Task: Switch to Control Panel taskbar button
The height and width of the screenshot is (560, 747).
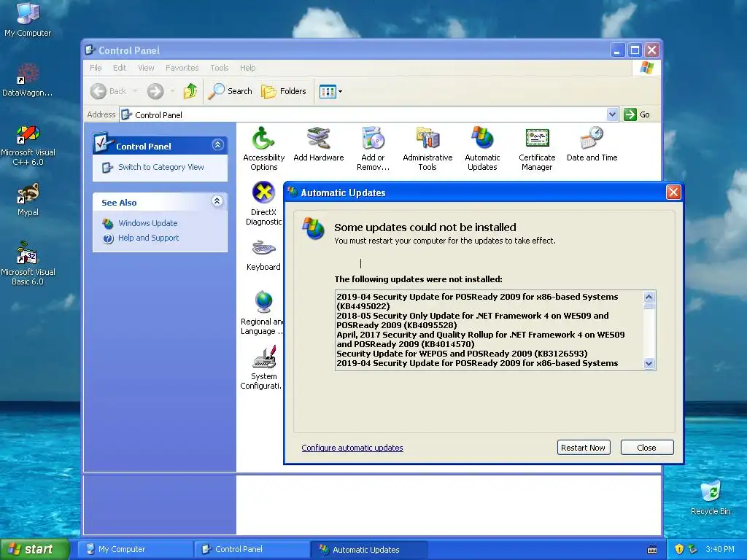Action: [252, 550]
